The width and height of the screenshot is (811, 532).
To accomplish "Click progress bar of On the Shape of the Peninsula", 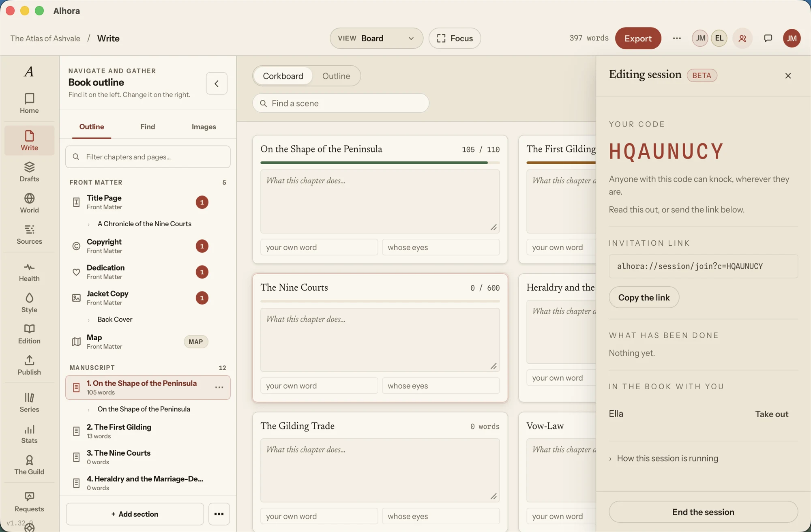I will (380, 163).
